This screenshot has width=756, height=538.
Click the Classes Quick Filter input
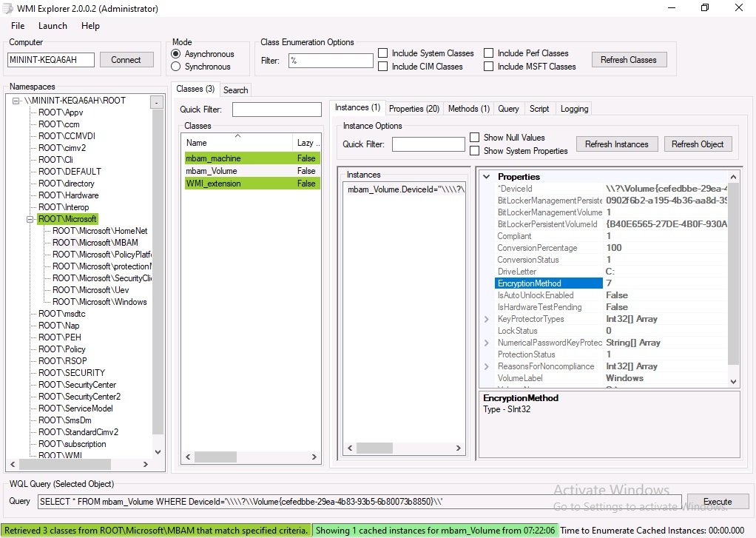point(277,110)
